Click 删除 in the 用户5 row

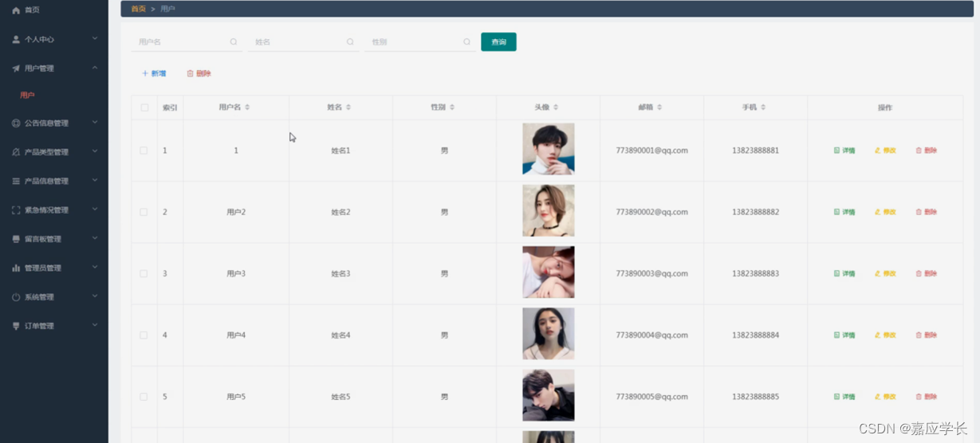point(927,397)
